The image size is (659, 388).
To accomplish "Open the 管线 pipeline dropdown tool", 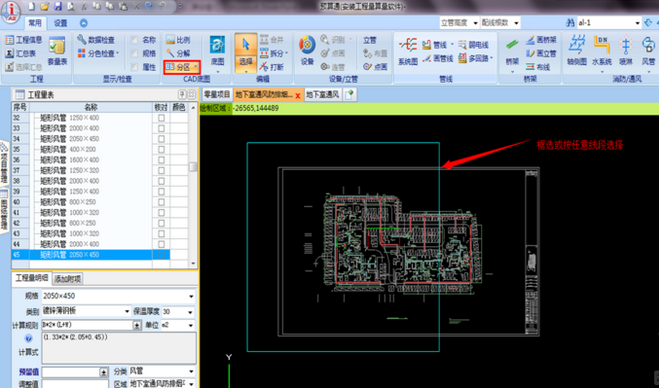I will coord(438,45).
